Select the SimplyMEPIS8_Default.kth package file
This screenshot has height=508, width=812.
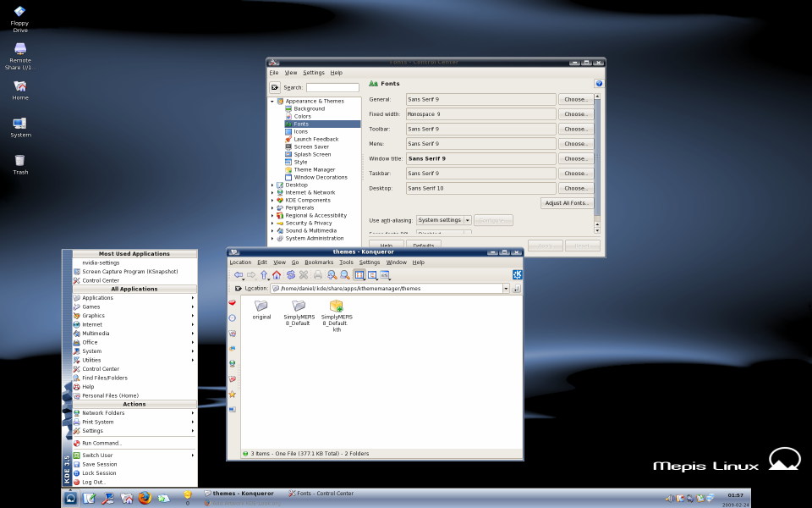pos(337,315)
